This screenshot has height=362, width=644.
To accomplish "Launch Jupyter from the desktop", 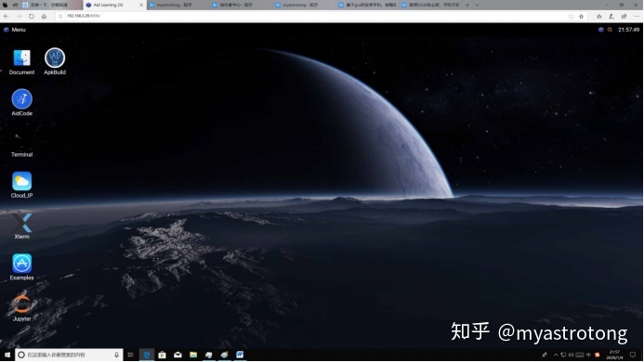I will [21, 308].
